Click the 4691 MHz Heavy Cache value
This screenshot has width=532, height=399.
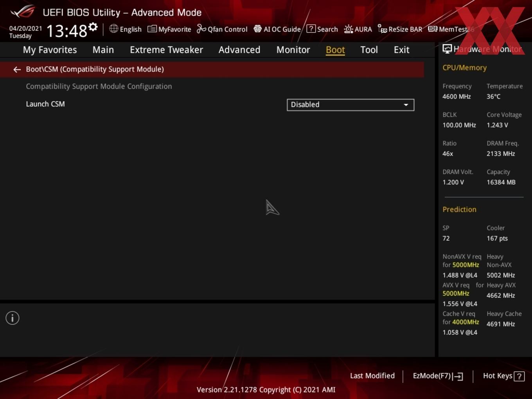[x=501, y=324]
